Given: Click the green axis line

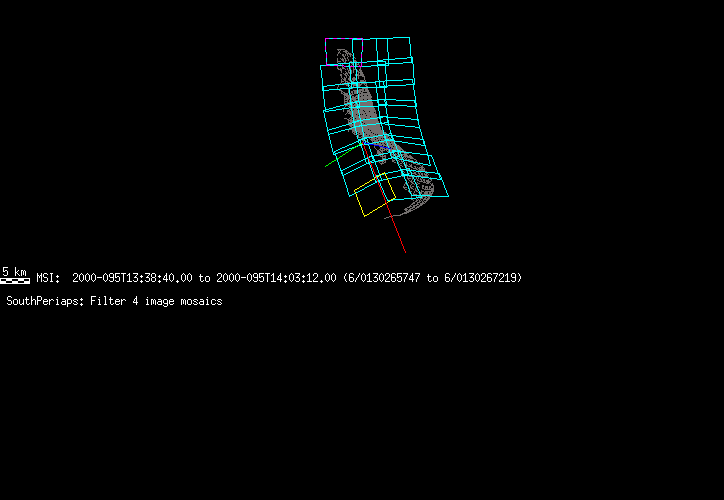Looking at the screenshot, I should point(343,155).
